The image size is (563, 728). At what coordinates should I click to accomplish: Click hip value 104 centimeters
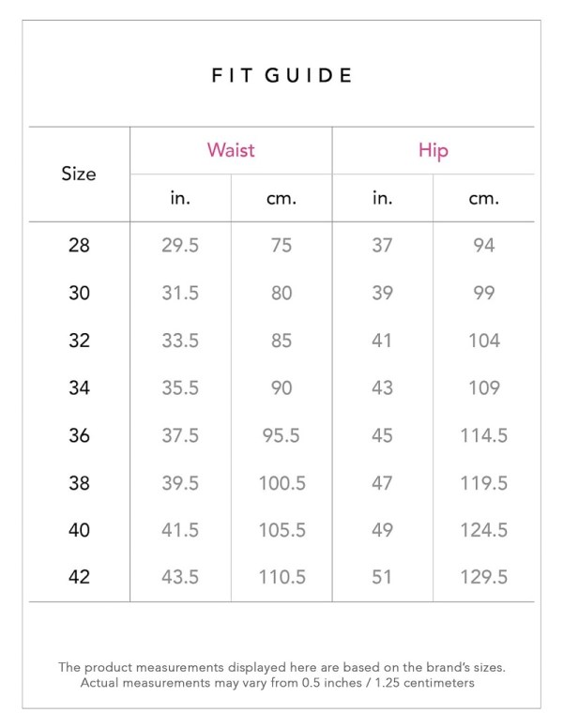[484, 341]
